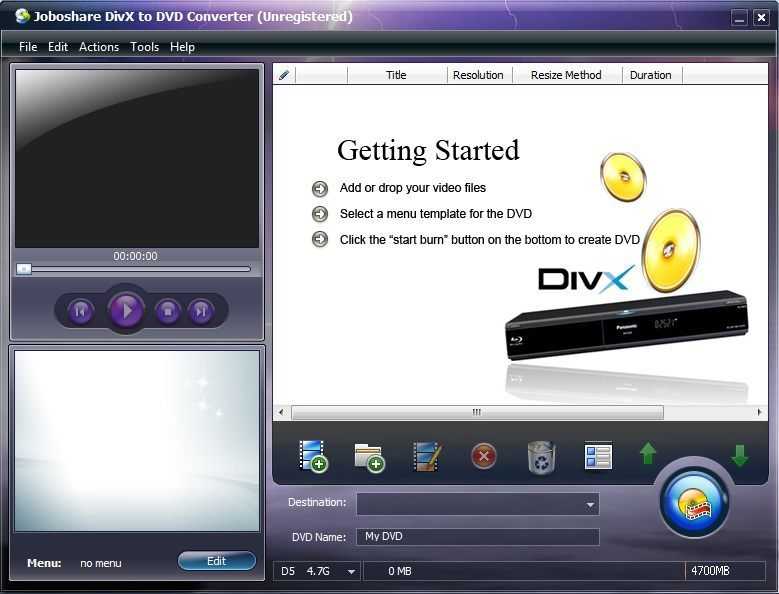Sort by Title column header
Viewport: 779px width, 594px height.
pos(396,75)
